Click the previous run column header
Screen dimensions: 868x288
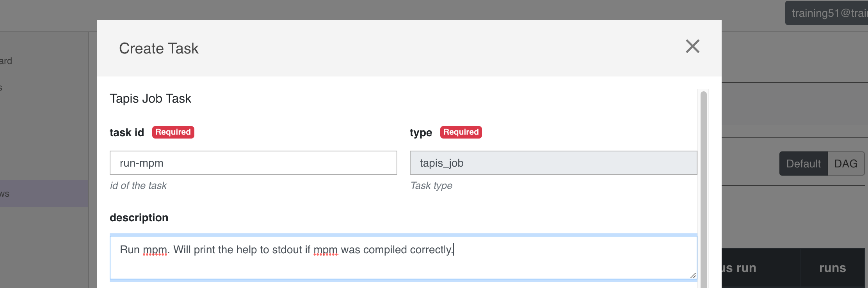point(738,268)
